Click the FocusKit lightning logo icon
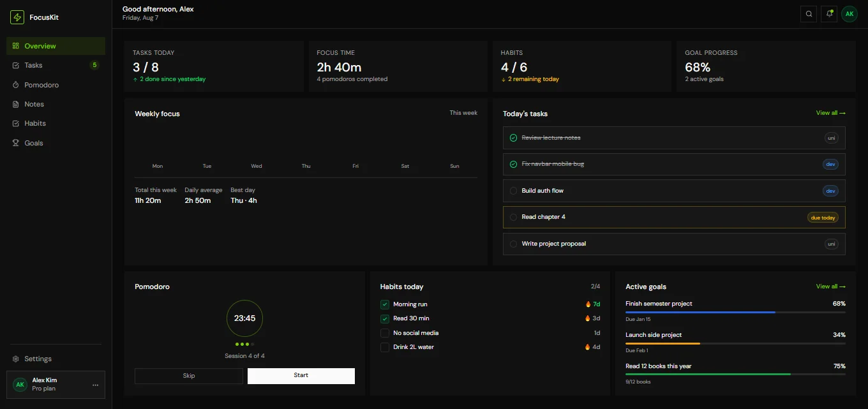Screen dimensions: 868x409 [17, 17]
